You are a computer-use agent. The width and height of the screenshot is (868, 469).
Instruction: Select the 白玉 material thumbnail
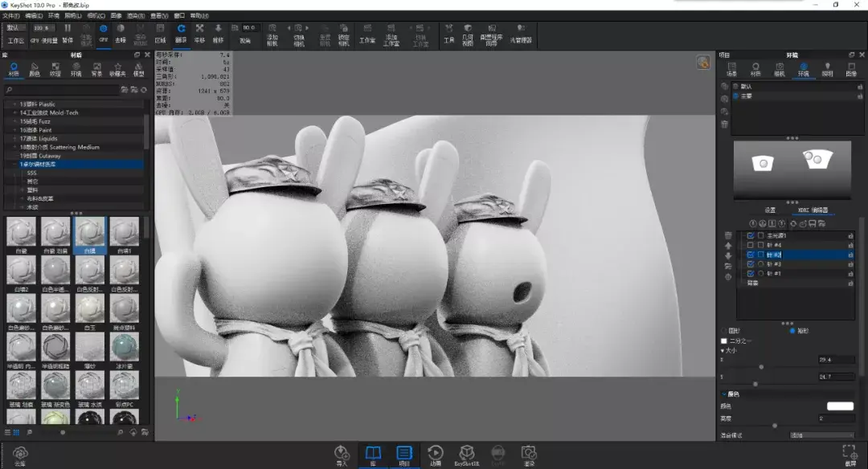(90, 308)
